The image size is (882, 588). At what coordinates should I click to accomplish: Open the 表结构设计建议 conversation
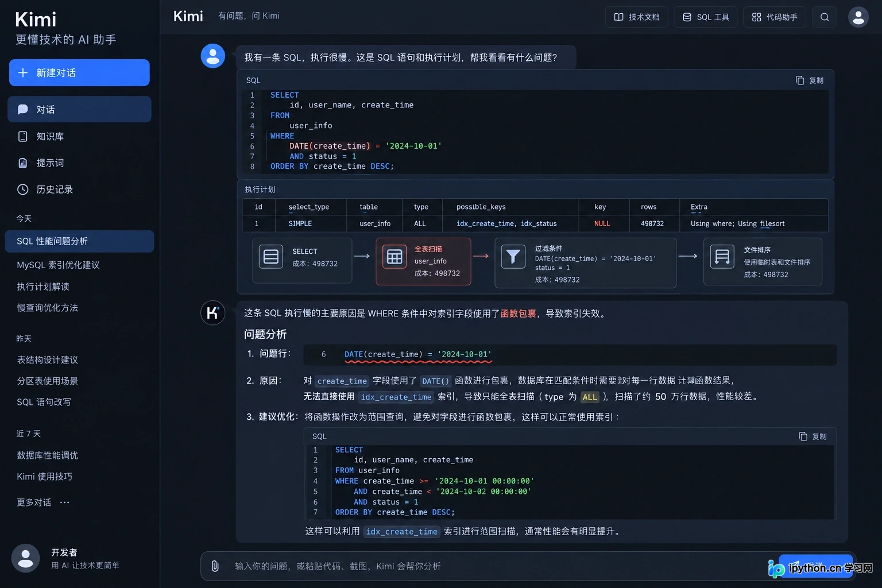click(x=48, y=360)
